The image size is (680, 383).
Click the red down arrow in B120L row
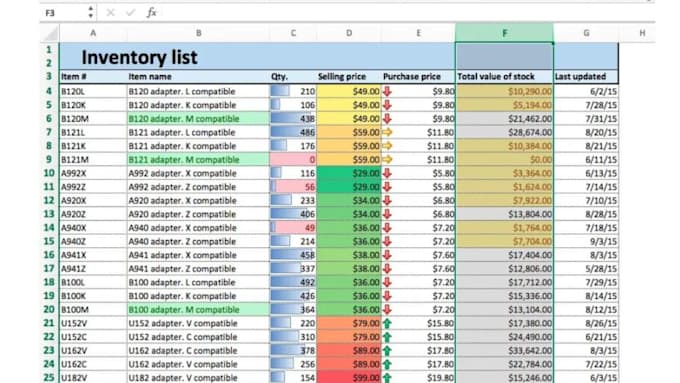[387, 91]
